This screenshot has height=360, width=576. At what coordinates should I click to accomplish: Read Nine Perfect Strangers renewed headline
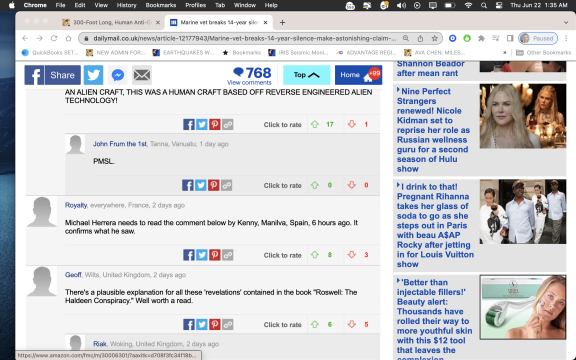[433, 130]
